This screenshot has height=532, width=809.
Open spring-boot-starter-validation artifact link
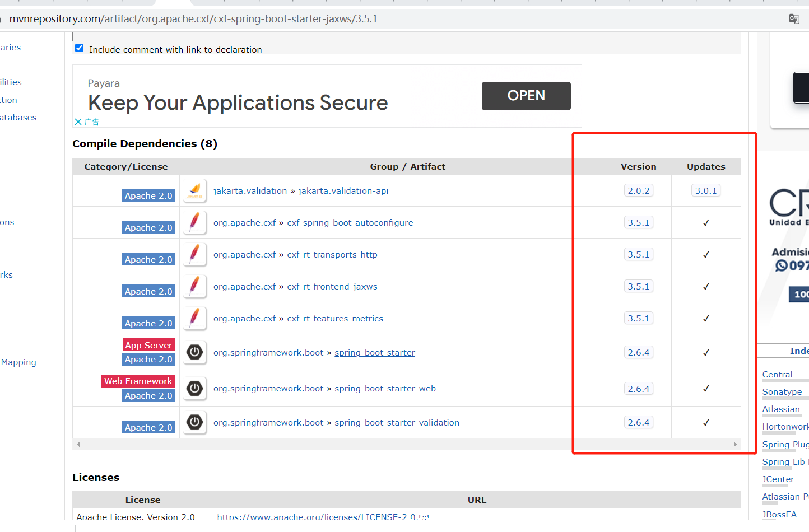tap(397, 423)
